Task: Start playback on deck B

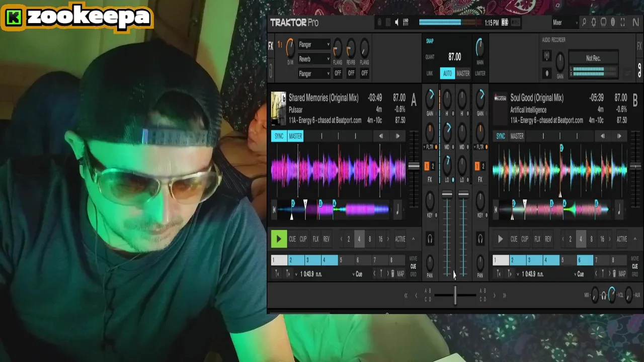Action: click(500, 239)
